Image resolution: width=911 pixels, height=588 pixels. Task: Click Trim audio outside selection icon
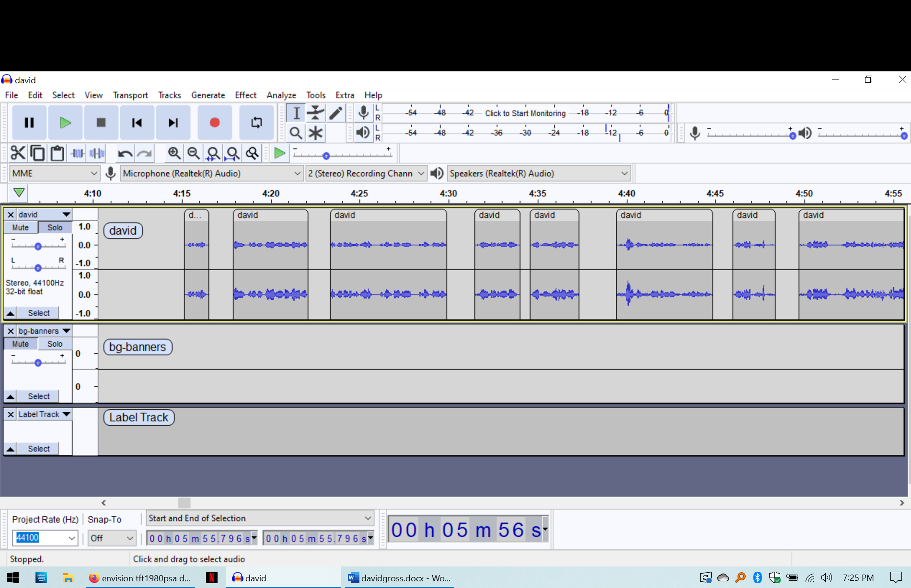point(77,153)
